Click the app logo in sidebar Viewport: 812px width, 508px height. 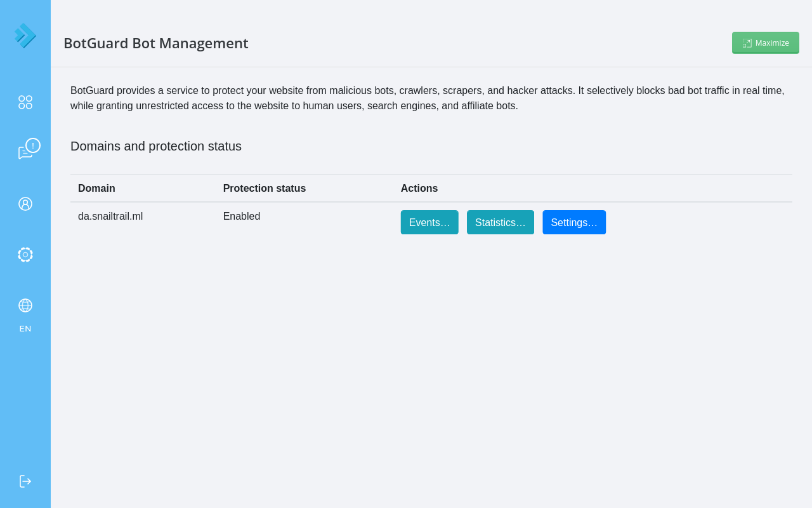coord(25,36)
